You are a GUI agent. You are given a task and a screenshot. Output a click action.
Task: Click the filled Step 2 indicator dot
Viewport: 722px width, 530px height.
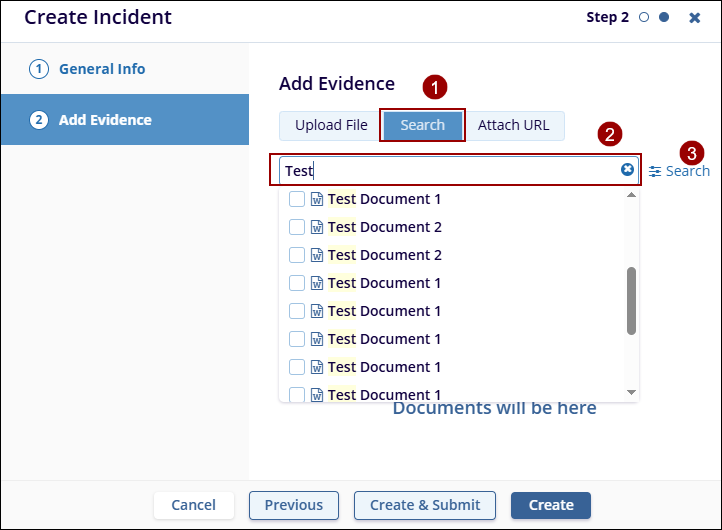click(x=664, y=18)
